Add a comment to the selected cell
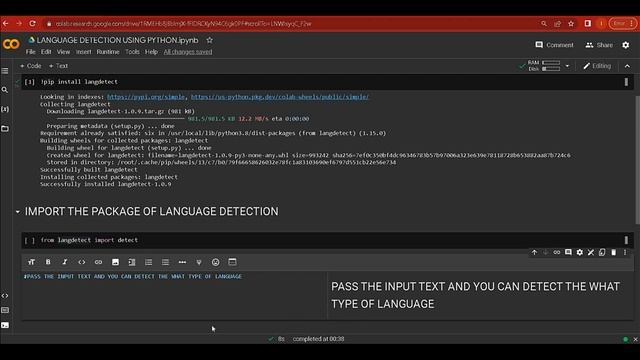Image resolution: width=640 pixels, height=360 pixels. point(568,253)
